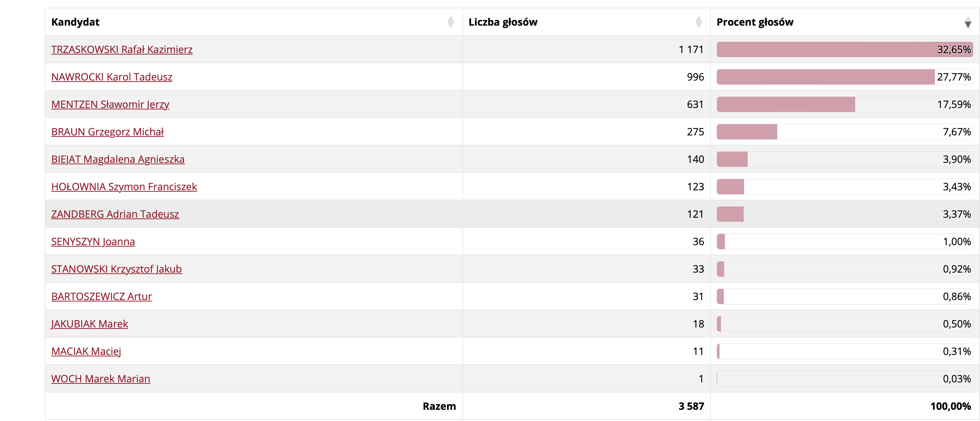Select MACIAK Maciej link
Screen dimensions: 980x421
(86, 351)
